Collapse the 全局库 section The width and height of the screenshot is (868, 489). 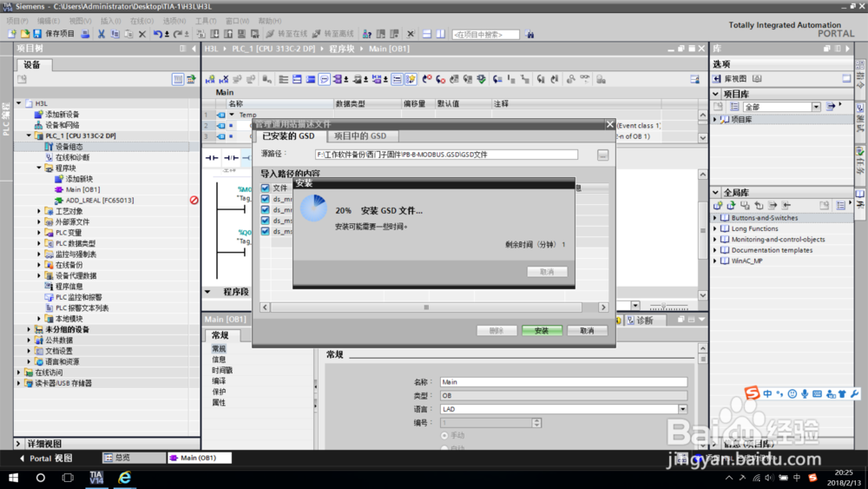click(716, 193)
